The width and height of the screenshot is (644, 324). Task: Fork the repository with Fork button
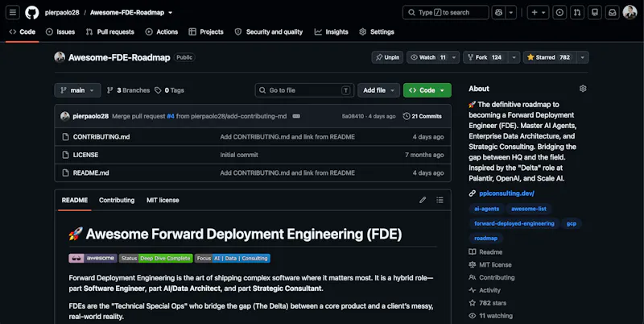click(485, 57)
